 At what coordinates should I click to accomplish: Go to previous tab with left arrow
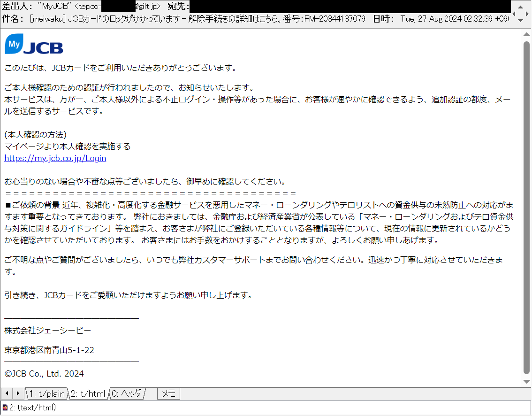point(7,393)
